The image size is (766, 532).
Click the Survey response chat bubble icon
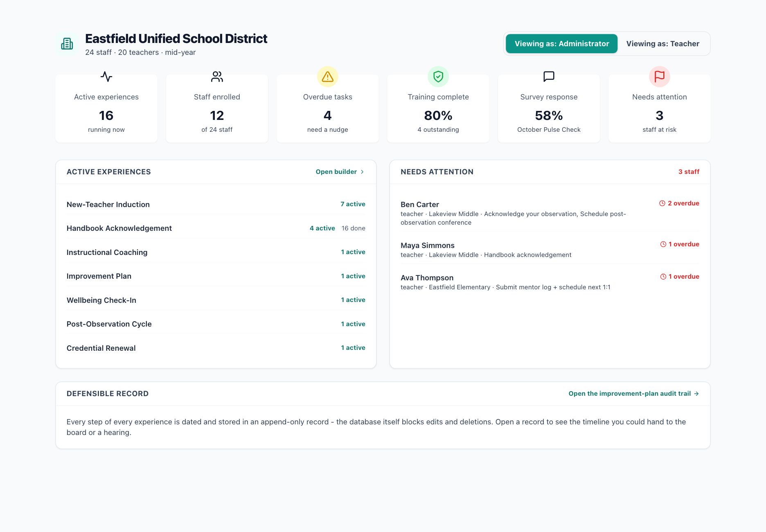pyautogui.click(x=549, y=77)
